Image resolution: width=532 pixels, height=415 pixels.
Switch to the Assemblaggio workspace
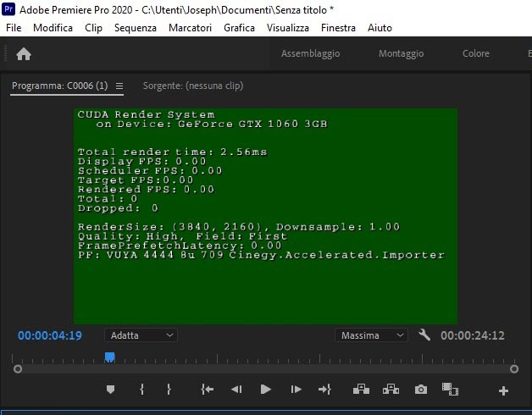[x=310, y=53]
